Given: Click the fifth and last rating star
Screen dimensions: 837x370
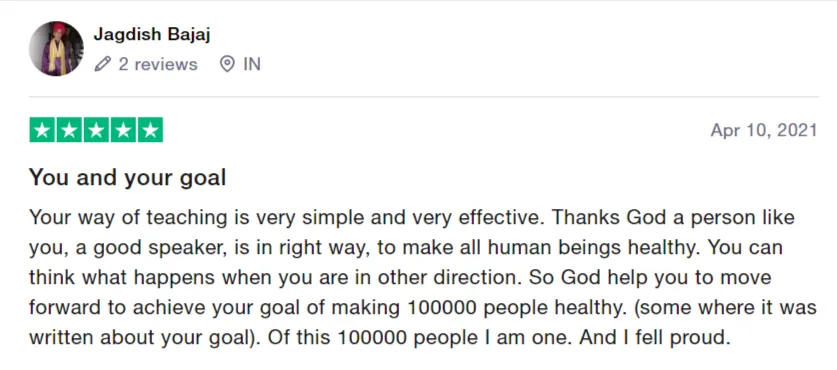Looking at the screenshot, I should pos(150,130).
